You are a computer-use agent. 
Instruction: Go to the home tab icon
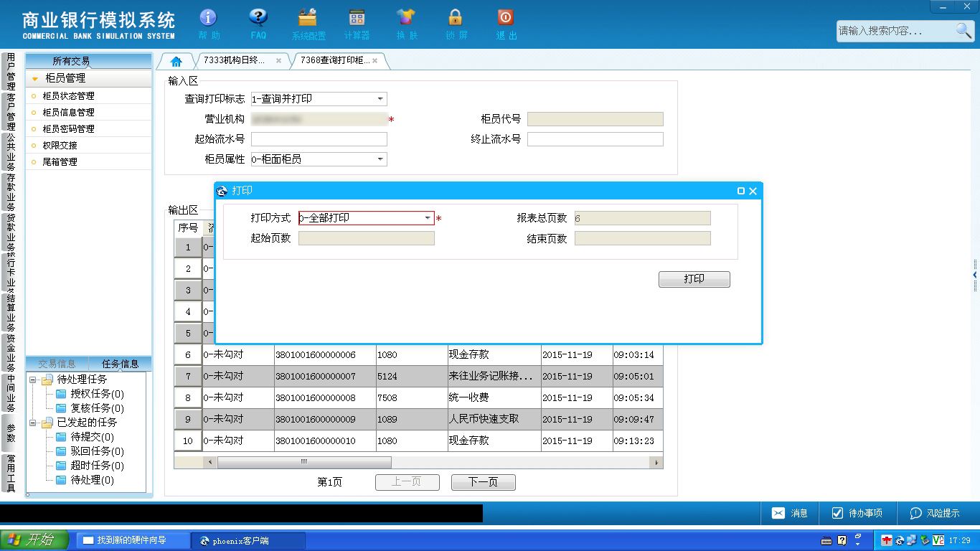pyautogui.click(x=176, y=61)
